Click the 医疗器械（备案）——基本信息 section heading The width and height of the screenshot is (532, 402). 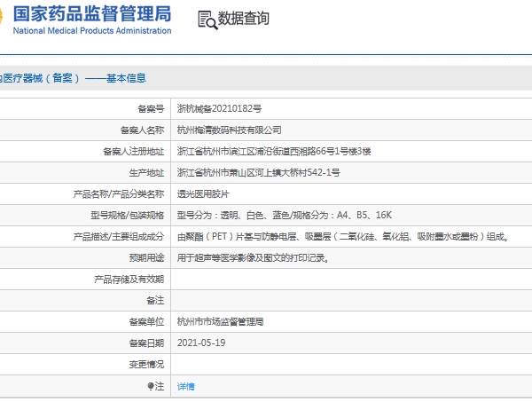[73, 78]
